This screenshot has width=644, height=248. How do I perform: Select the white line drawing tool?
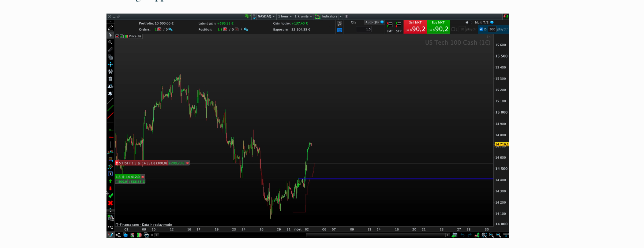click(x=110, y=101)
